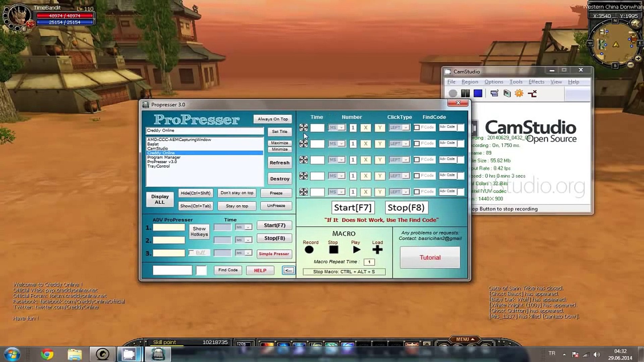Click the Time input field in row one
644x362 pixels.
point(317,127)
